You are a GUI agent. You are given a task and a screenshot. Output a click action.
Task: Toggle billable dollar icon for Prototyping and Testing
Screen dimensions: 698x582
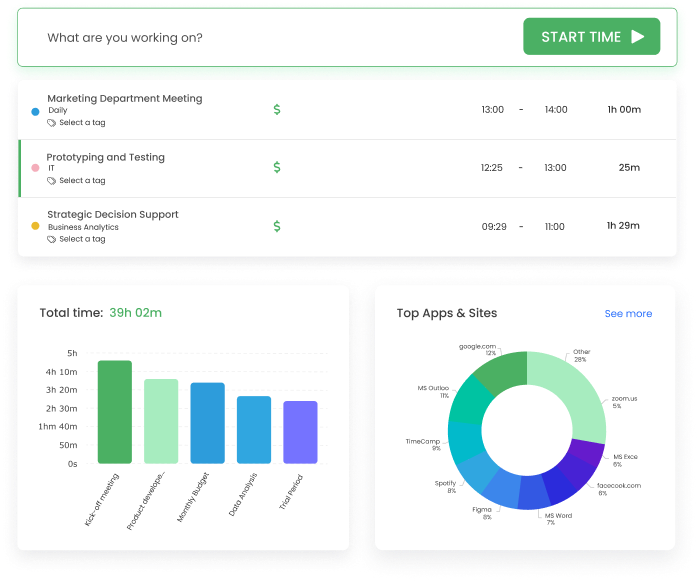277,168
